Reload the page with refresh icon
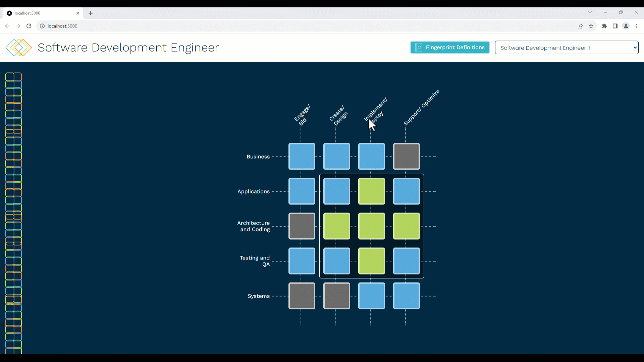644x362 pixels. pos(29,26)
